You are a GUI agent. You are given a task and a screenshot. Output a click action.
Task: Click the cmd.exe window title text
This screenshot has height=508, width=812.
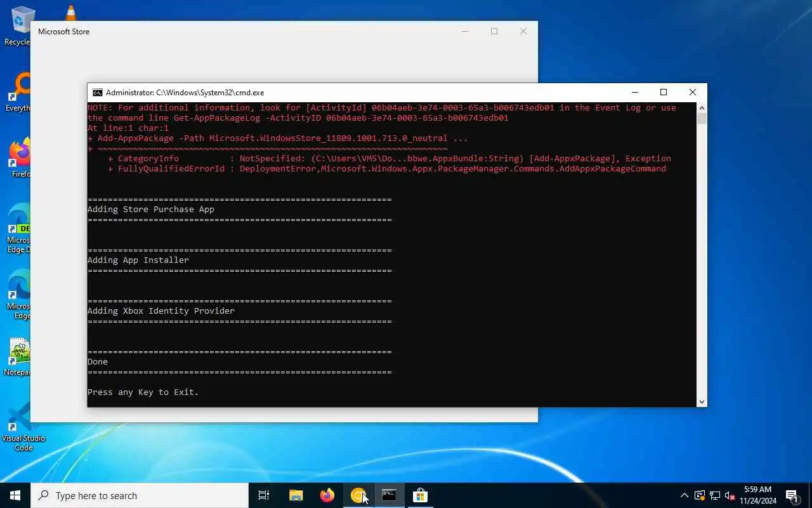(x=185, y=93)
